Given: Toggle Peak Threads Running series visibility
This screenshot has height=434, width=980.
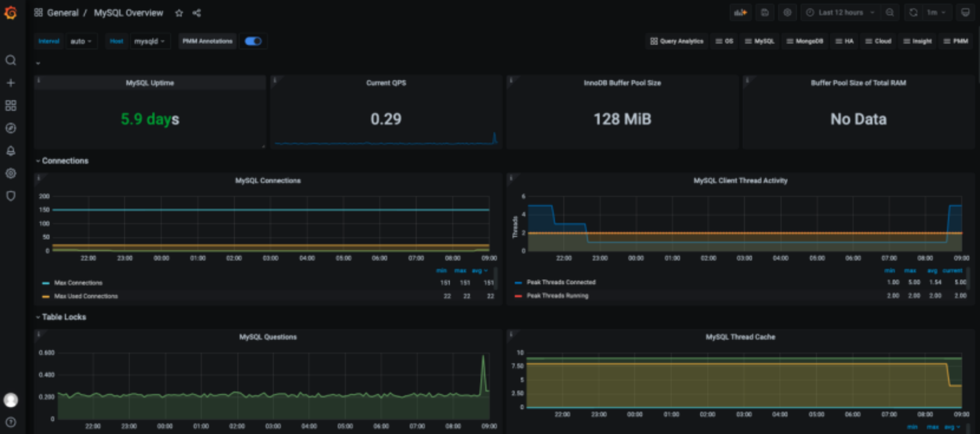Looking at the screenshot, I should pos(557,296).
